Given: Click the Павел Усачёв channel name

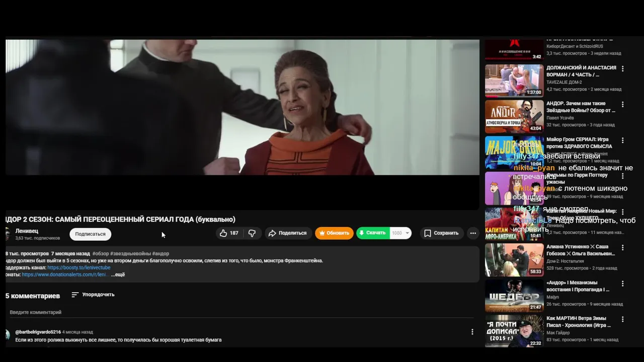Looking at the screenshot, I should (x=560, y=118).
